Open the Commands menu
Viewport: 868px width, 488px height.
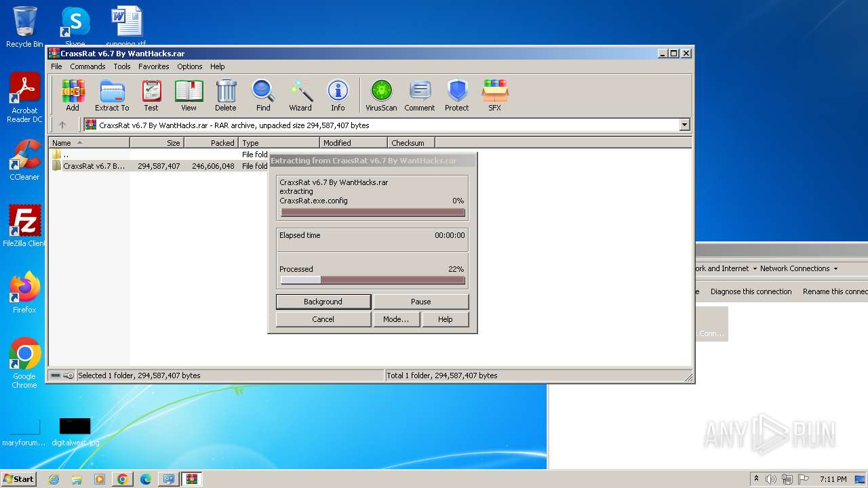coord(87,66)
